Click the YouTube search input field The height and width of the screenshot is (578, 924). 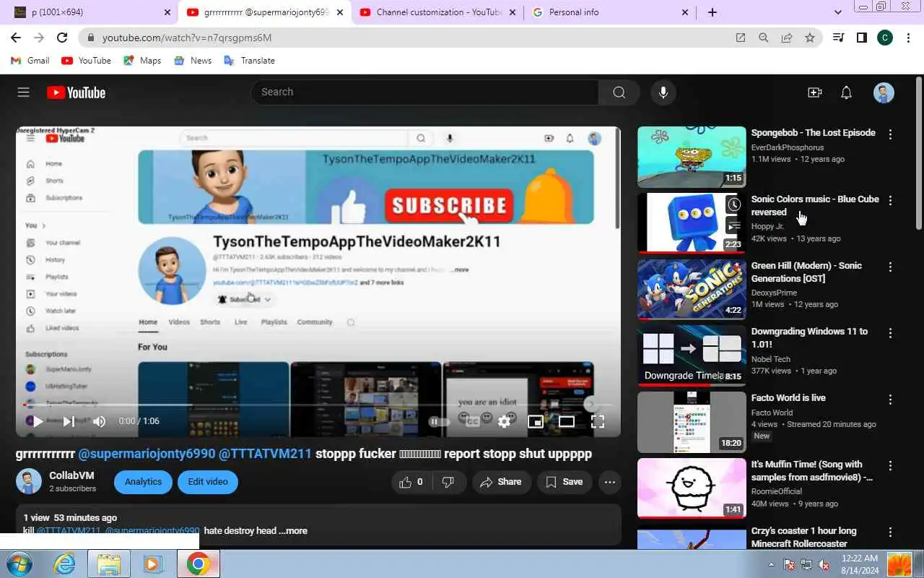(x=425, y=92)
